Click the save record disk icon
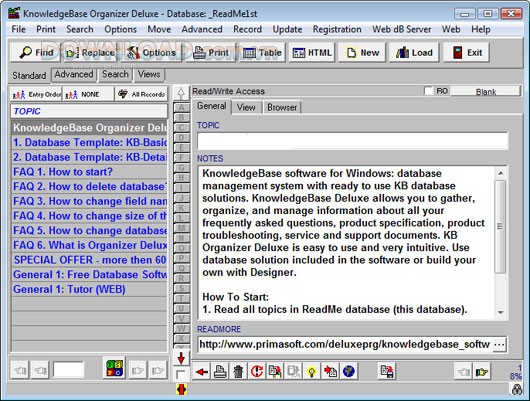The width and height of the screenshot is (530, 401). [387, 372]
